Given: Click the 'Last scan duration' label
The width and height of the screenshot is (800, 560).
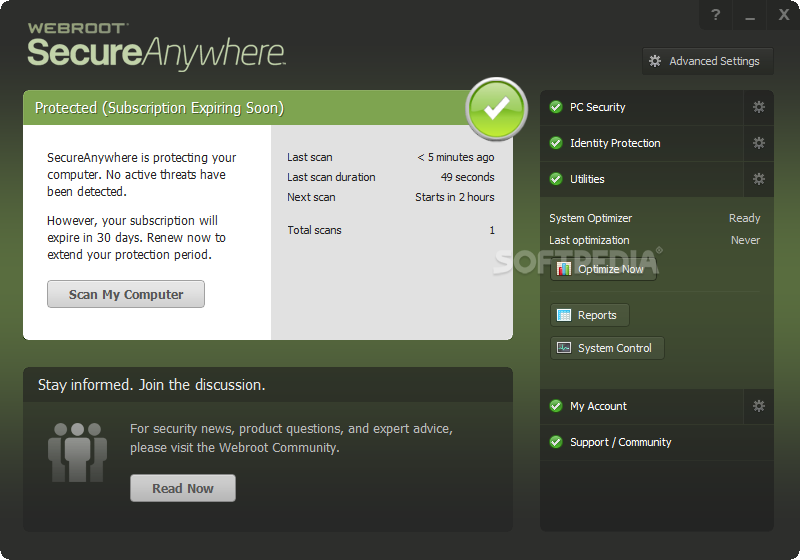Looking at the screenshot, I should 331,177.
